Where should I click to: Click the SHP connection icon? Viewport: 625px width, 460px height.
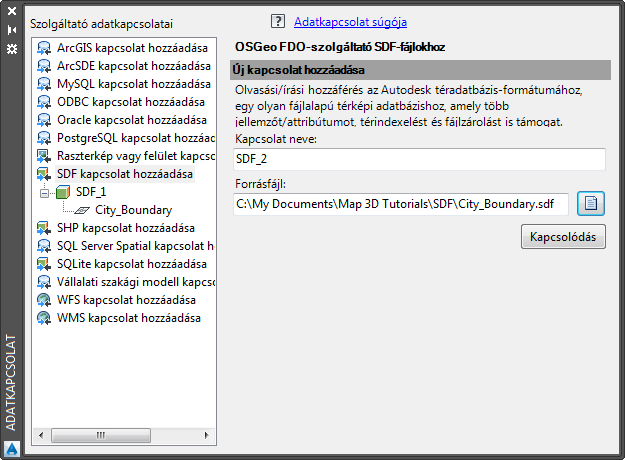43,228
